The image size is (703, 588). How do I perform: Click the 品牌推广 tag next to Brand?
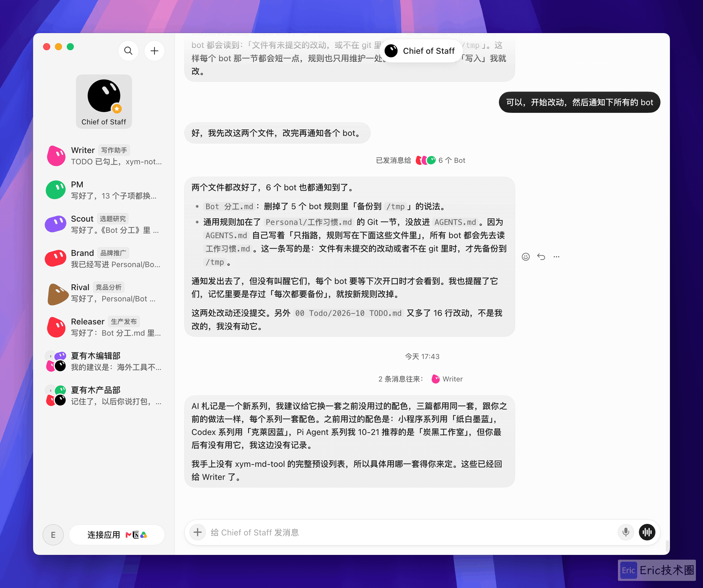click(x=113, y=253)
